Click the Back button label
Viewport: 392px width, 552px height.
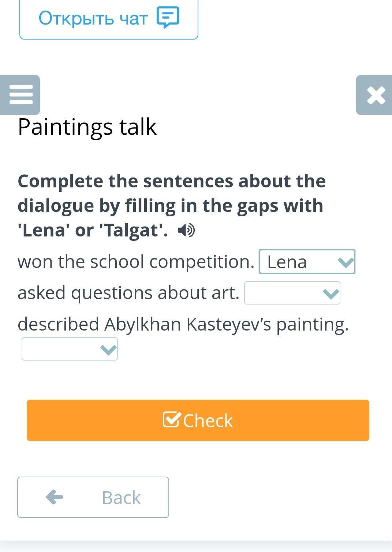121,497
